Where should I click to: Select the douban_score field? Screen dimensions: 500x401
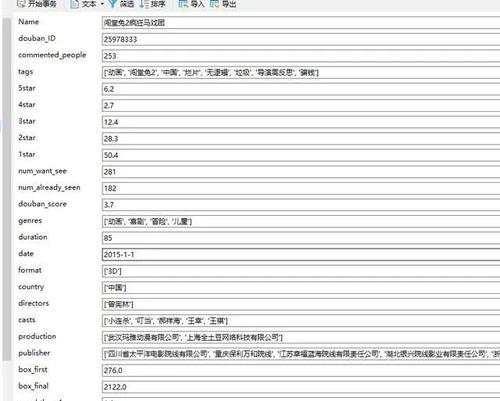pos(301,205)
